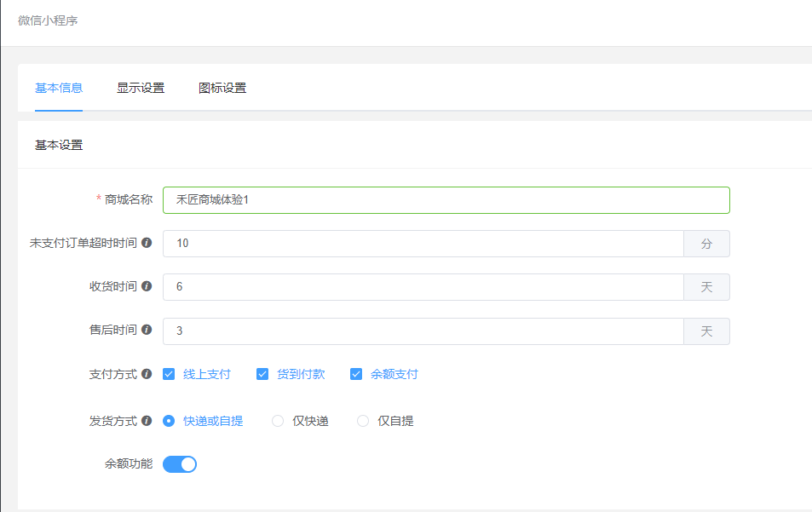This screenshot has height=512, width=812.
Task: Open the 图标设置 tab
Action: click(222, 88)
